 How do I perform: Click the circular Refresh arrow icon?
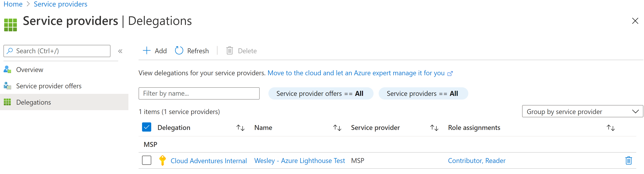(179, 51)
